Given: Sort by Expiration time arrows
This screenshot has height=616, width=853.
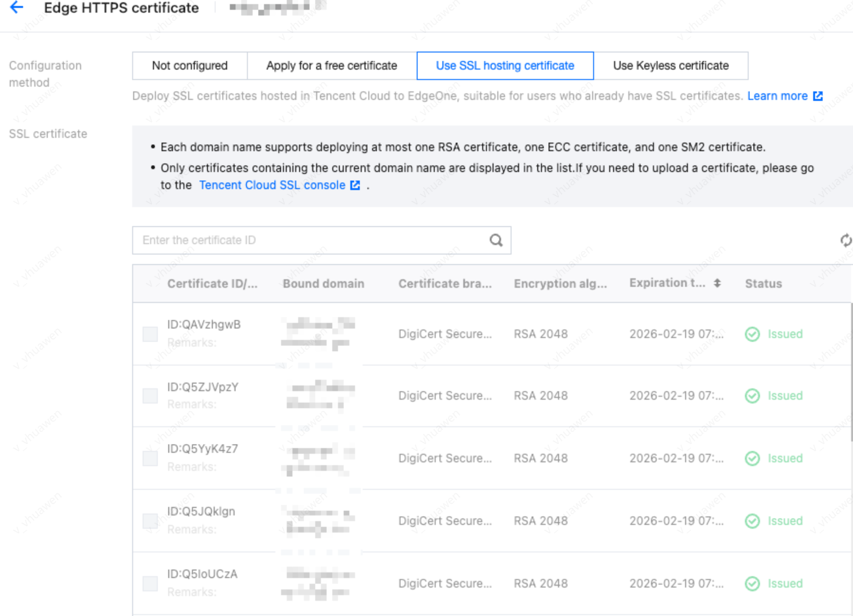Looking at the screenshot, I should [x=717, y=283].
